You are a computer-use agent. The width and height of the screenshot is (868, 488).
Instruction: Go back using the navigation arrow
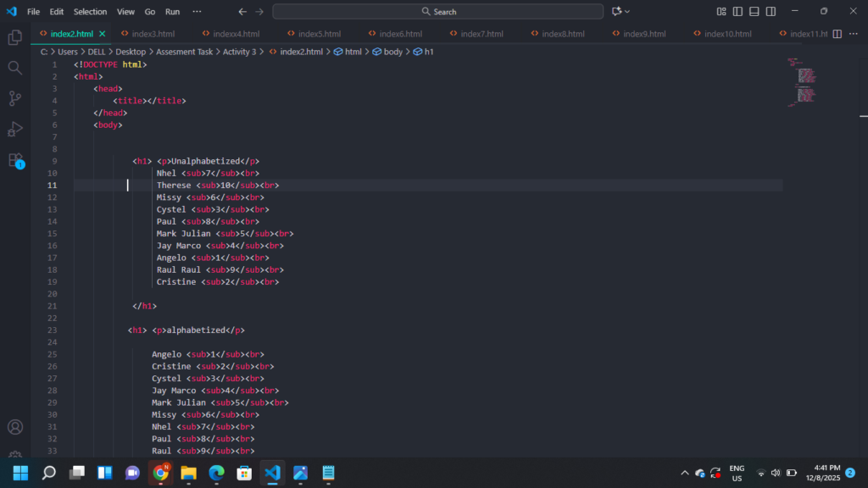pos(242,12)
